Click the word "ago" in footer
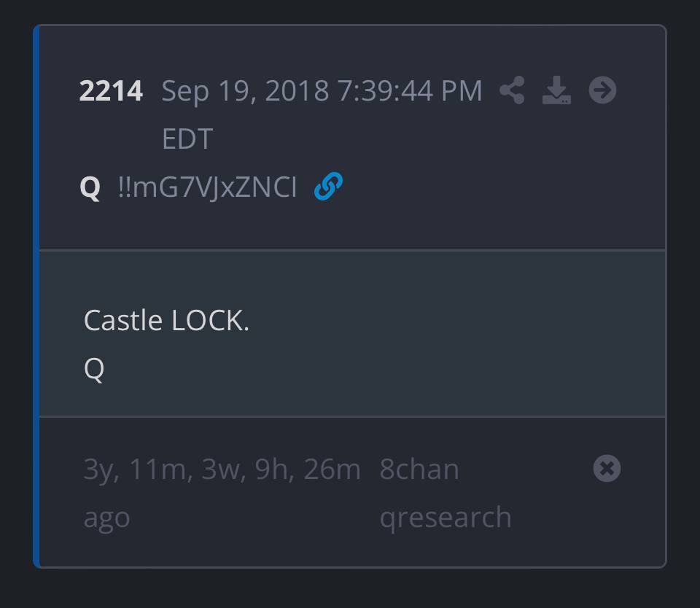The width and height of the screenshot is (700, 608). coord(106,517)
